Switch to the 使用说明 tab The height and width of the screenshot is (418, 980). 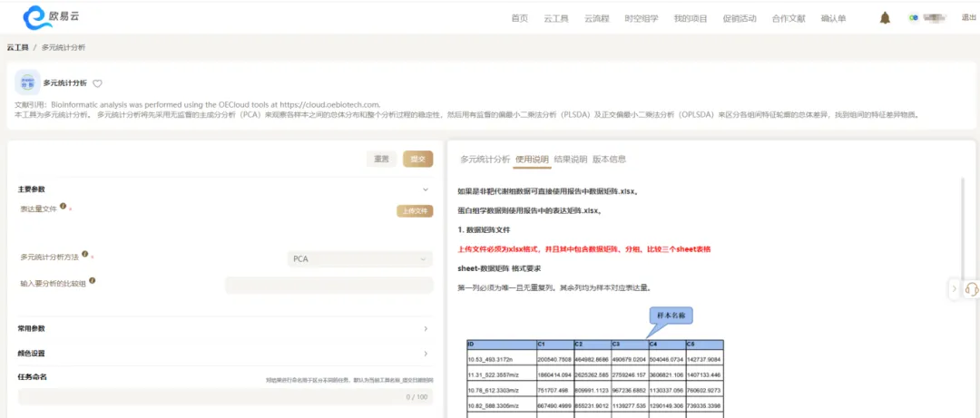pyautogui.click(x=532, y=160)
